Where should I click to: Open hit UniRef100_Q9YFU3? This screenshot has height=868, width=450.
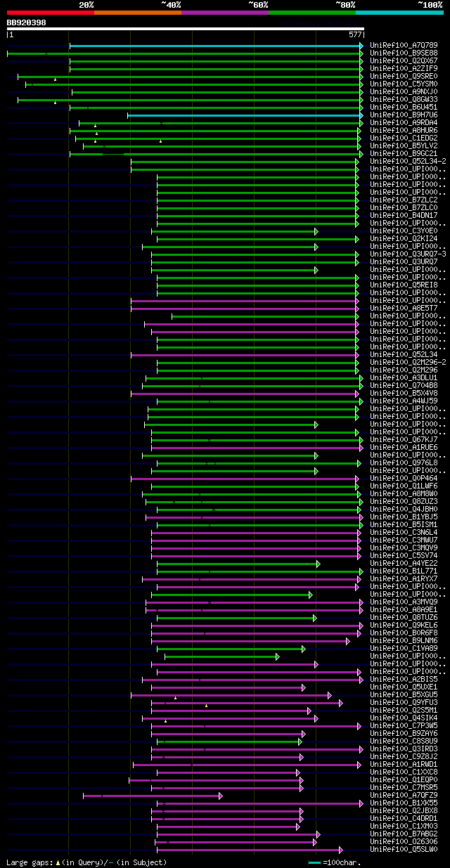point(404,703)
